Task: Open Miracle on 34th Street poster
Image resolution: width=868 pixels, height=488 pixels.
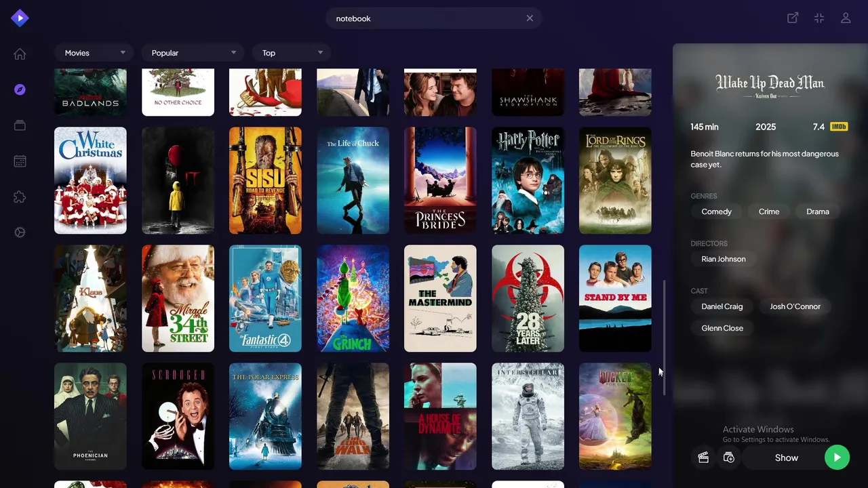Action: [x=178, y=298]
